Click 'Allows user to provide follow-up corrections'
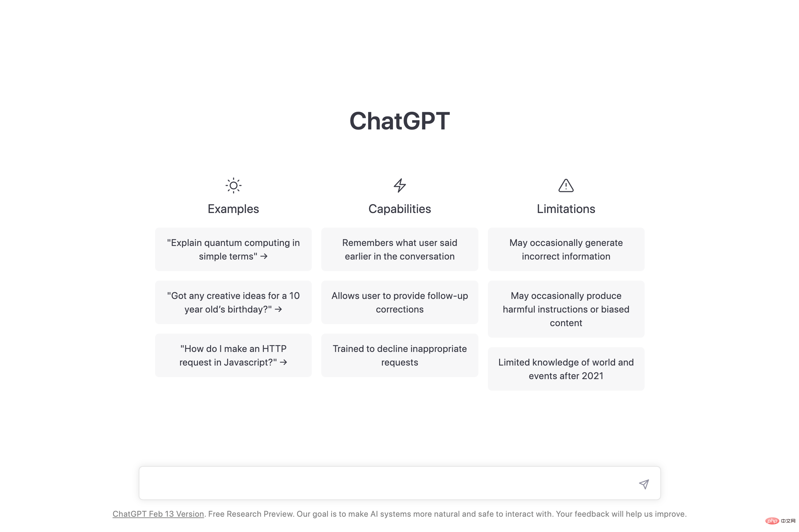 click(399, 302)
